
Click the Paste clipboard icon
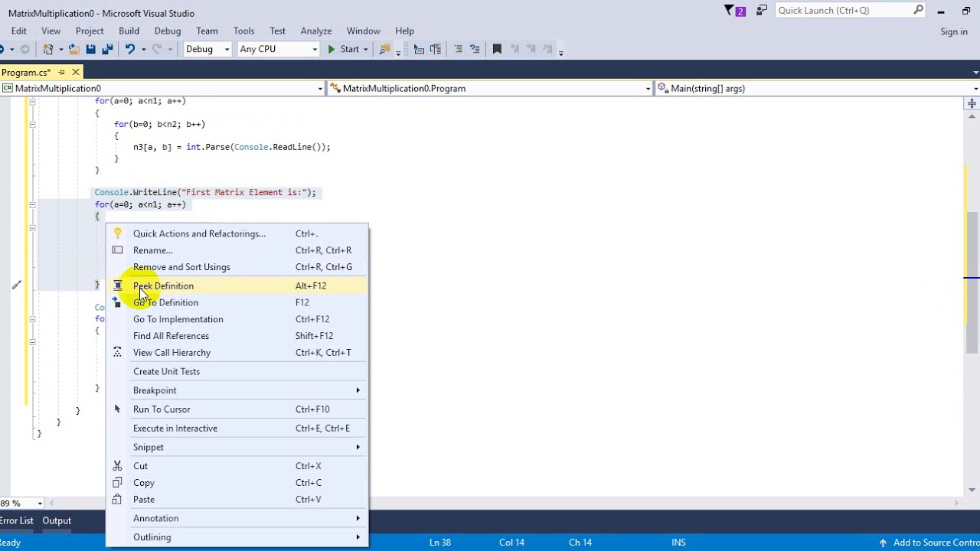[x=117, y=499]
